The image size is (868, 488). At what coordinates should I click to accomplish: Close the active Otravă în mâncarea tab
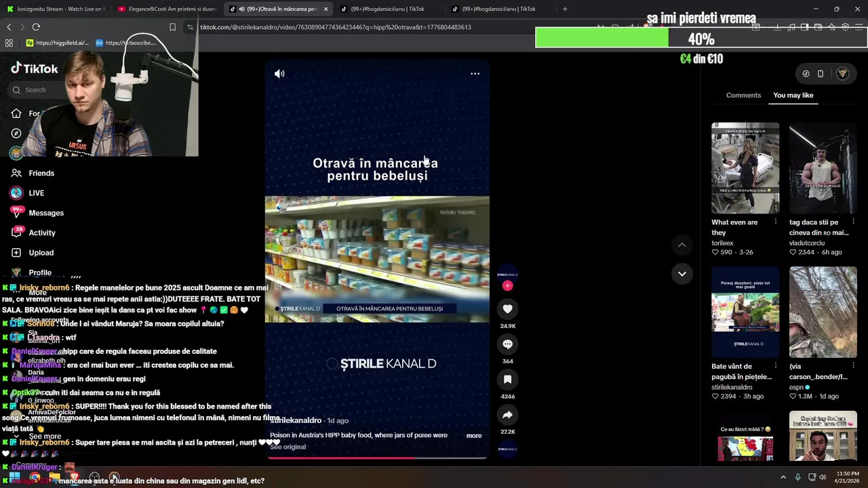tap(325, 9)
